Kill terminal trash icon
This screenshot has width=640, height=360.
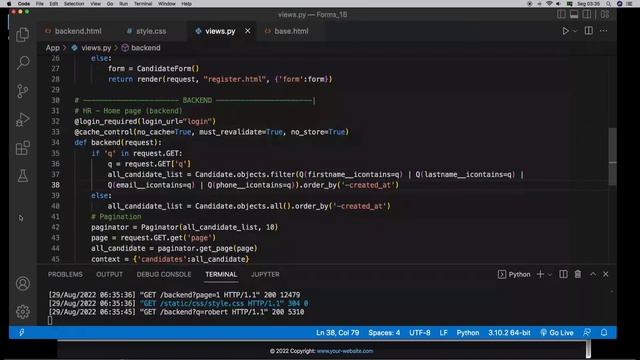coord(578,274)
